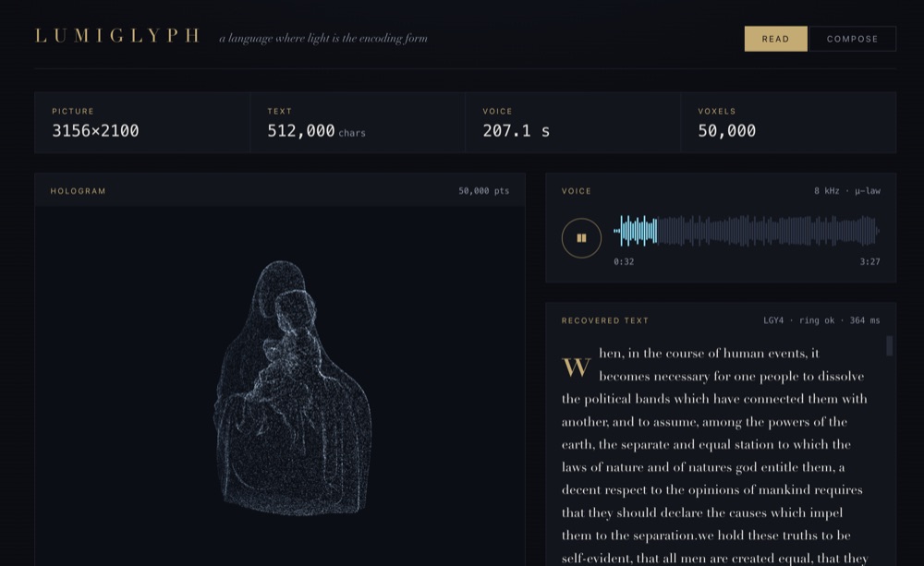Seek within the voice waveform
The image size is (924, 566).
tap(746, 231)
